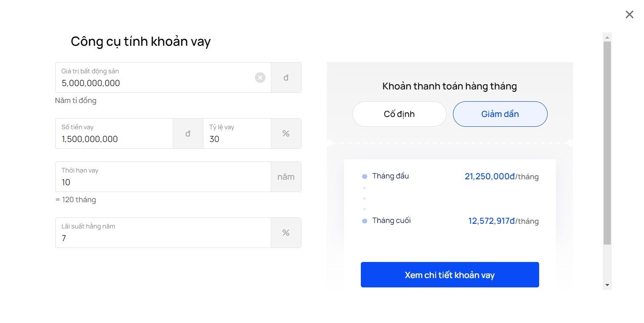Open Xem chi tiết khoản vay

(x=450, y=275)
